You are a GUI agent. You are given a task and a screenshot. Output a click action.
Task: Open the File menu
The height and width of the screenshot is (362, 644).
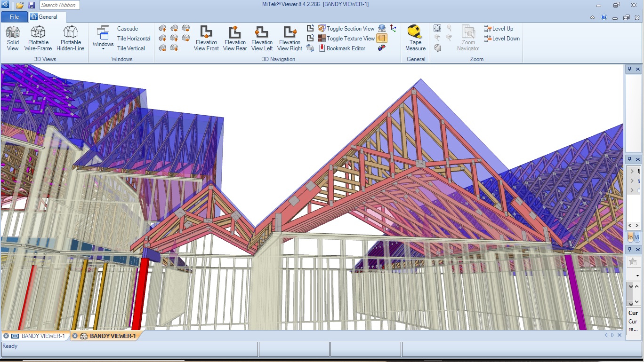14,17
